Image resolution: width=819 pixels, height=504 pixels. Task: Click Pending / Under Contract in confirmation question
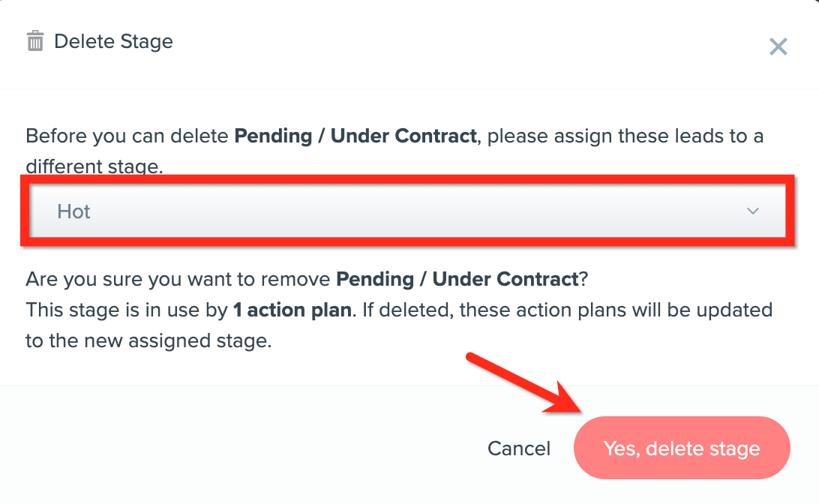coord(457,280)
